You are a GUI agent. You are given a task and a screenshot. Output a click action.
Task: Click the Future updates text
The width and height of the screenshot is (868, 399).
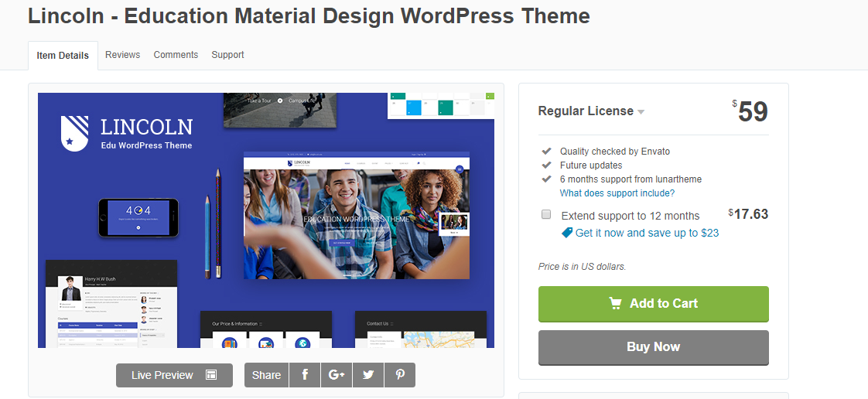click(x=591, y=165)
